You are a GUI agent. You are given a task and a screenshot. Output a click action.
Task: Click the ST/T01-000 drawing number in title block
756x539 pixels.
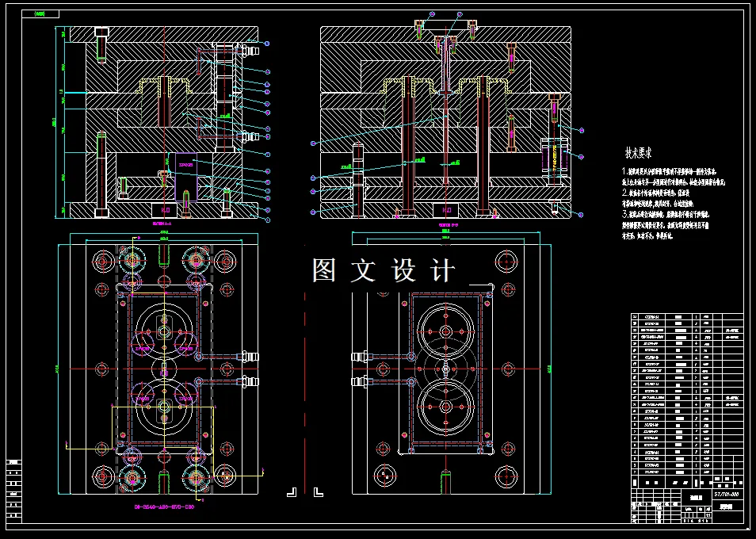click(726, 495)
